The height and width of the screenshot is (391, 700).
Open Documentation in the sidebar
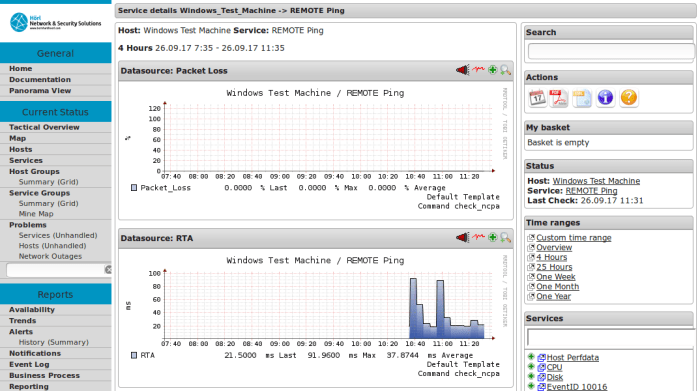coord(40,79)
